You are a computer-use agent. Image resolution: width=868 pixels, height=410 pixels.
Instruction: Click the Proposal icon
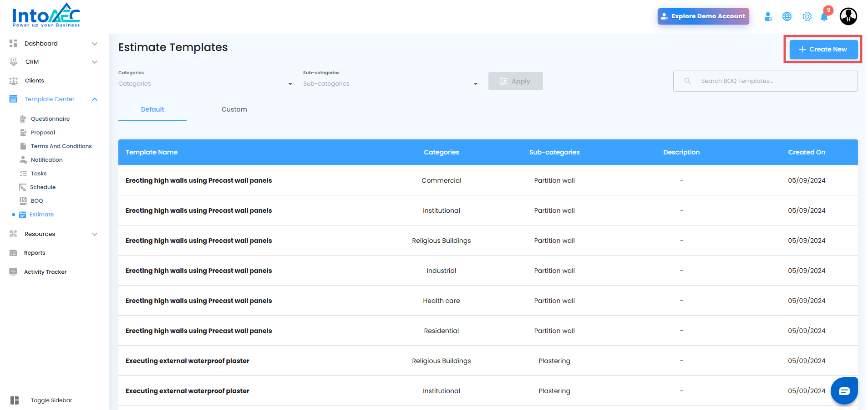24,133
